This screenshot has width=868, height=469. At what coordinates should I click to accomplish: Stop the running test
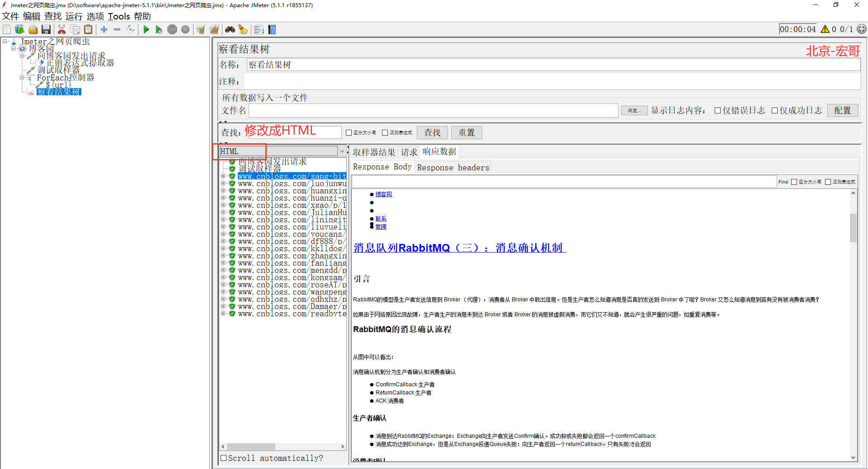(172, 29)
